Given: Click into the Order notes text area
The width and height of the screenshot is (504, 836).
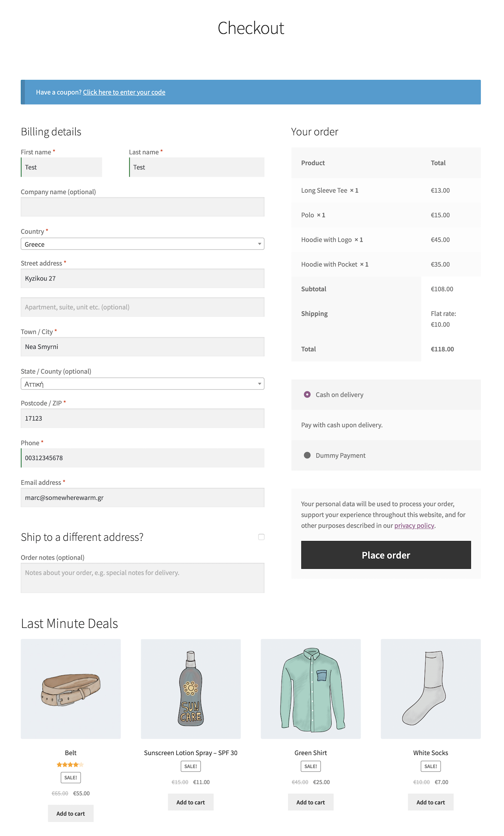Looking at the screenshot, I should [x=142, y=577].
